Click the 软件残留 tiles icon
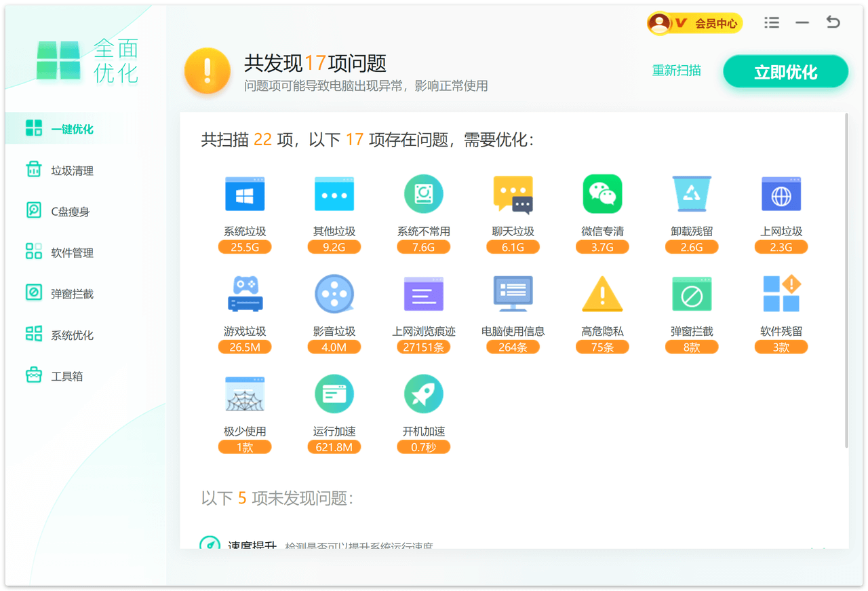This screenshot has height=591, width=868. pyautogui.click(x=781, y=294)
